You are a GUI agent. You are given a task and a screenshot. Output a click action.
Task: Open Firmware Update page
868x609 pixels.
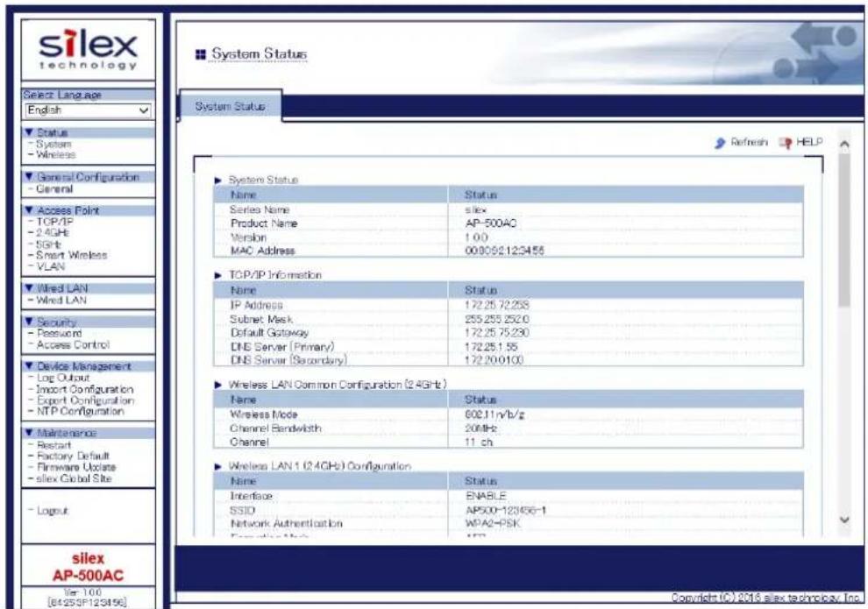point(76,467)
